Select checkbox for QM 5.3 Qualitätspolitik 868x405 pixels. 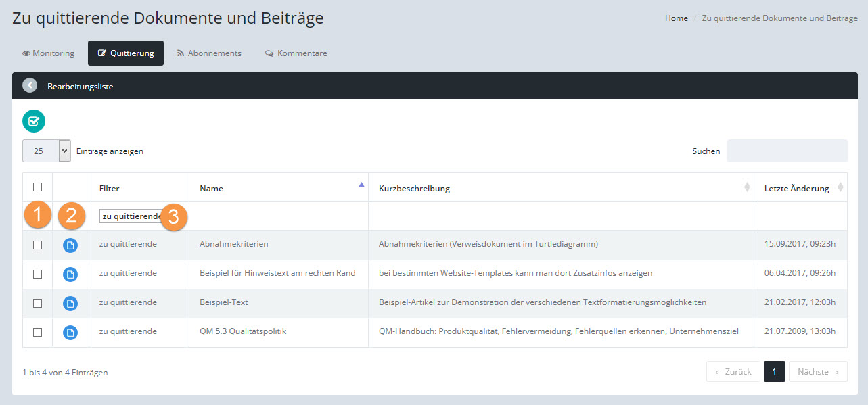click(x=37, y=332)
